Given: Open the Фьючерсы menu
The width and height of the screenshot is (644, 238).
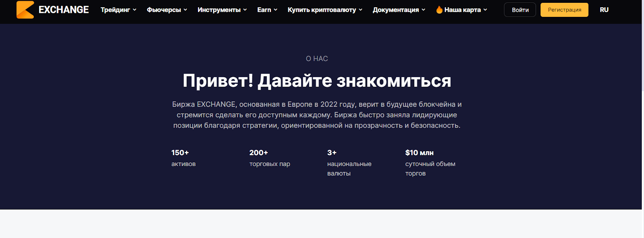Looking at the screenshot, I should (x=164, y=10).
